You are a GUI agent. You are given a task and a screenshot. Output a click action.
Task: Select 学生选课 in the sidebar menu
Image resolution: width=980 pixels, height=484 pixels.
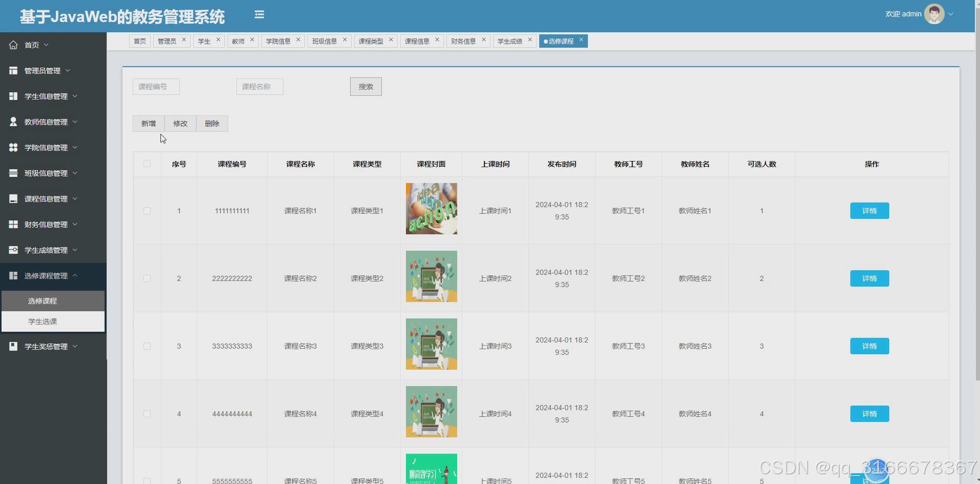pyautogui.click(x=43, y=321)
